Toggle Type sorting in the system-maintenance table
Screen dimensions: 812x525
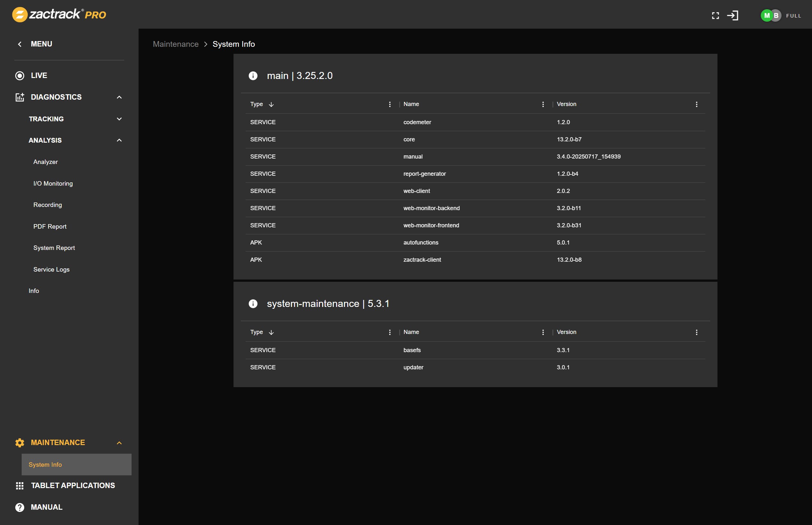[x=271, y=332]
